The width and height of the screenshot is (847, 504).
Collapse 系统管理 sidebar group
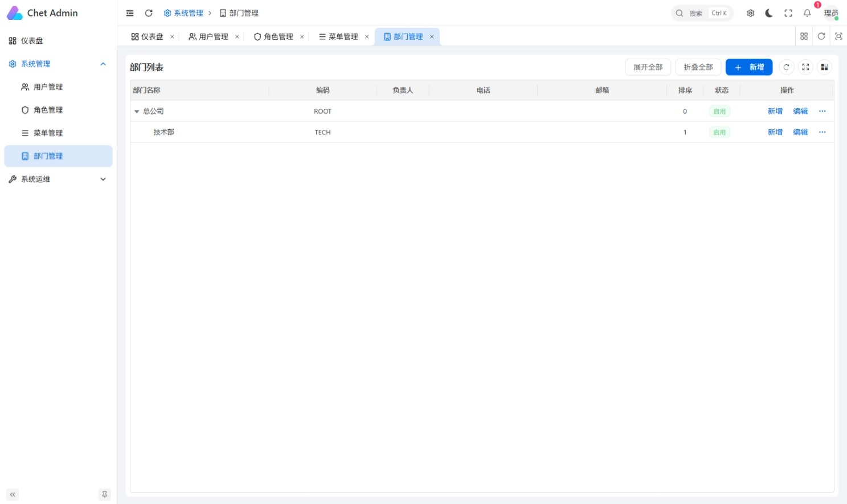click(x=58, y=64)
